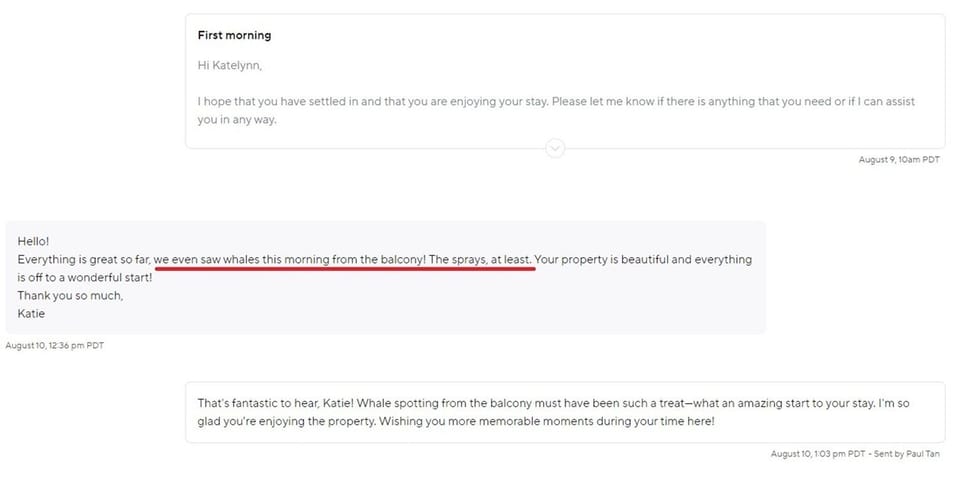
Task: Click the "Katie" signature
Action: pyautogui.click(x=32, y=313)
